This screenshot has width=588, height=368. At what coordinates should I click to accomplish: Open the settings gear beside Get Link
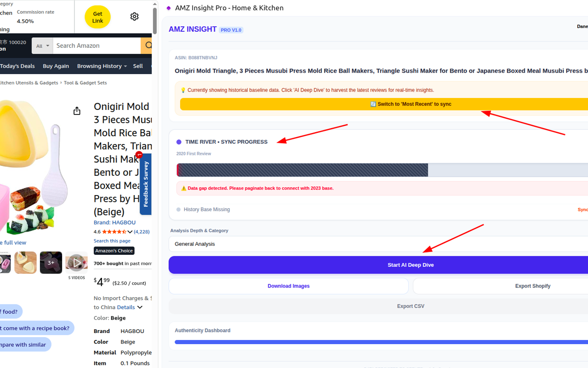click(134, 17)
